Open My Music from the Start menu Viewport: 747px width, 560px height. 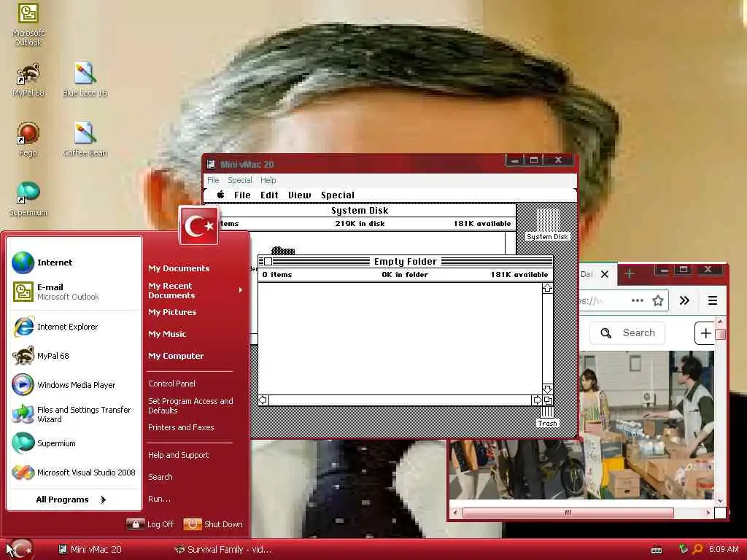pos(167,334)
